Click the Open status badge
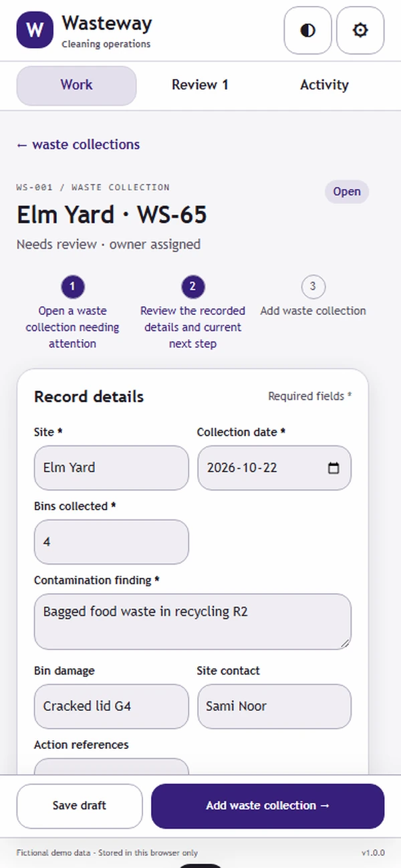Viewport: 401px width, 868px height. (x=347, y=191)
